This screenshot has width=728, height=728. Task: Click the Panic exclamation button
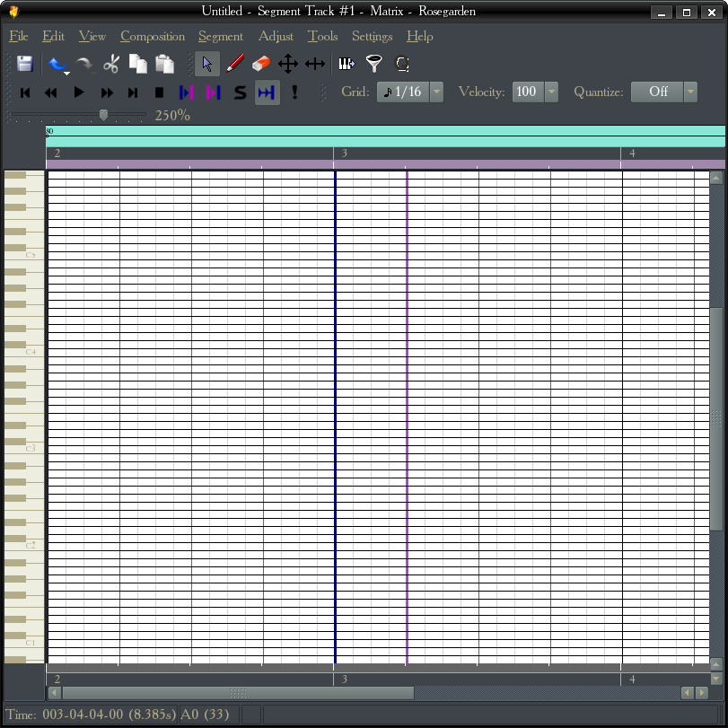pyautogui.click(x=294, y=92)
